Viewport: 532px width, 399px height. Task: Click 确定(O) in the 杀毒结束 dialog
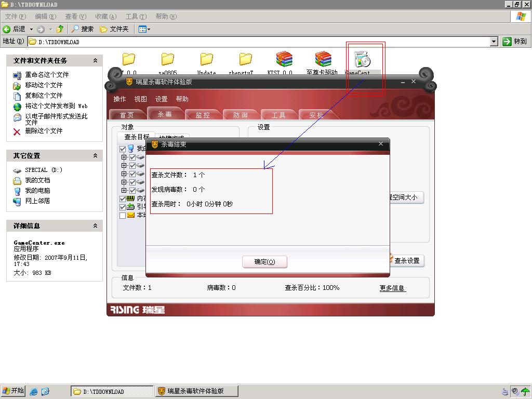(264, 262)
